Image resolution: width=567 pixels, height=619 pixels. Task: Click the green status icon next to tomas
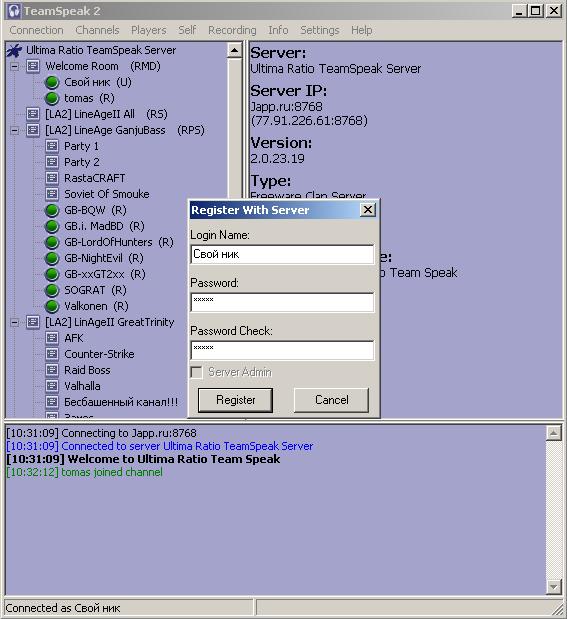52,98
